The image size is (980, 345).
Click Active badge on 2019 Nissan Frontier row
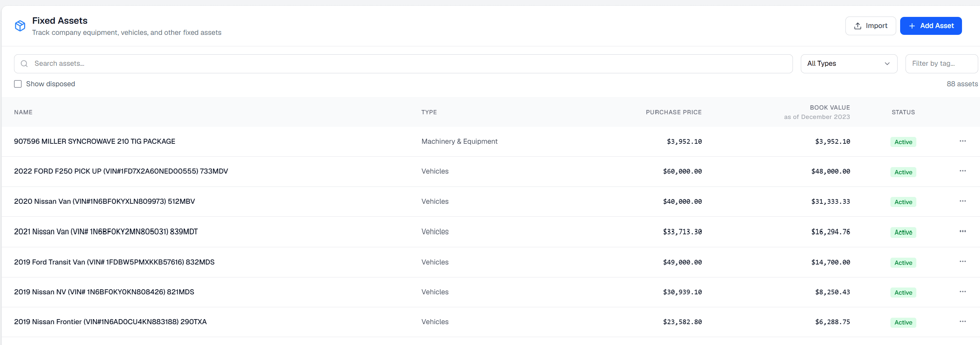tap(903, 323)
